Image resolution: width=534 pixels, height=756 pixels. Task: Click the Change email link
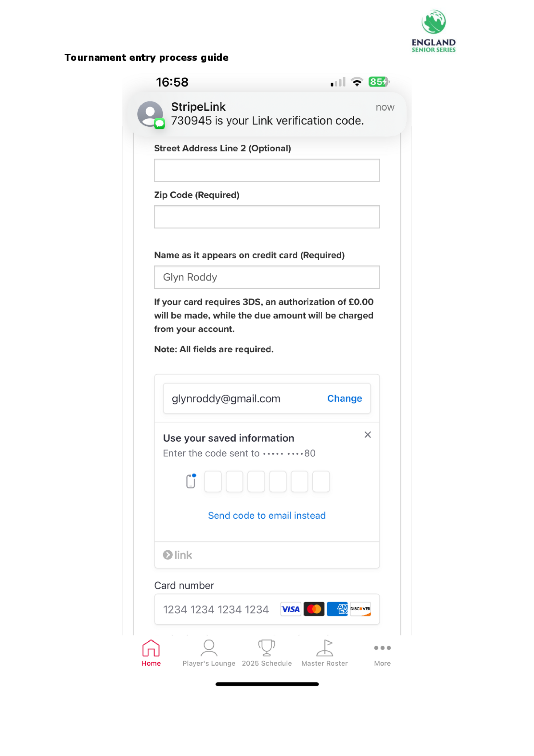coord(344,398)
